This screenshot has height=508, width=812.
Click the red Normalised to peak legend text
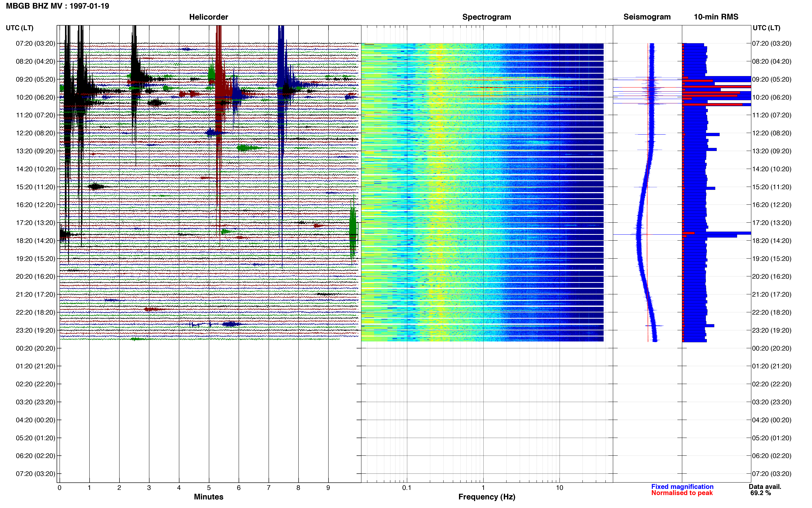(x=682, y=493)
